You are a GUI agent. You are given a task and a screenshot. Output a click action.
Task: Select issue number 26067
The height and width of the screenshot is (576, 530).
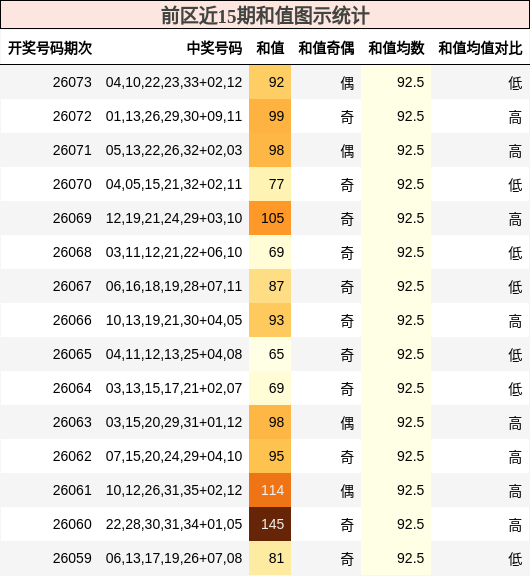tap(72, 286)
